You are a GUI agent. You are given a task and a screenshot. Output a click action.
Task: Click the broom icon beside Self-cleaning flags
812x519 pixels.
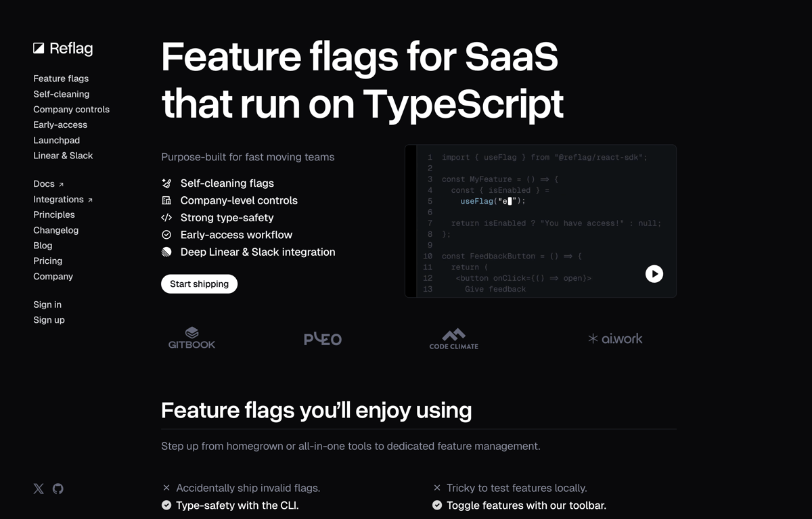coord(166,183)
